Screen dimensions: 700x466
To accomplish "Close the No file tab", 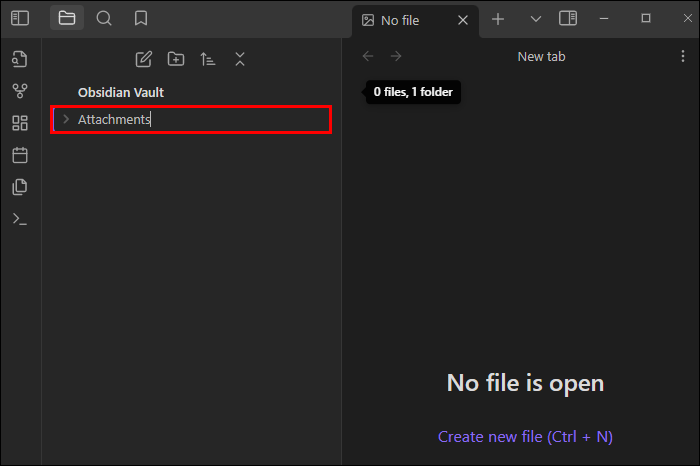I will click(463, 20).
